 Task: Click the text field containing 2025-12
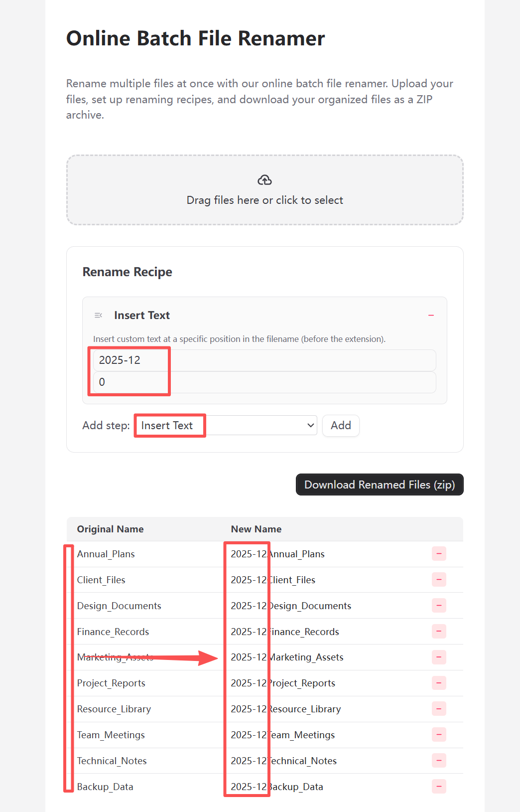tap(264, 360)
